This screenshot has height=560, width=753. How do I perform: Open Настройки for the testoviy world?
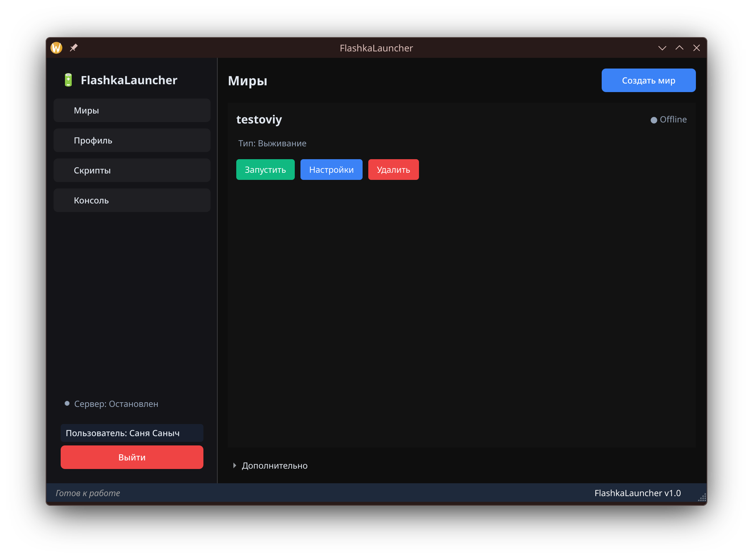pyautogui.click(x=331, y=170)
